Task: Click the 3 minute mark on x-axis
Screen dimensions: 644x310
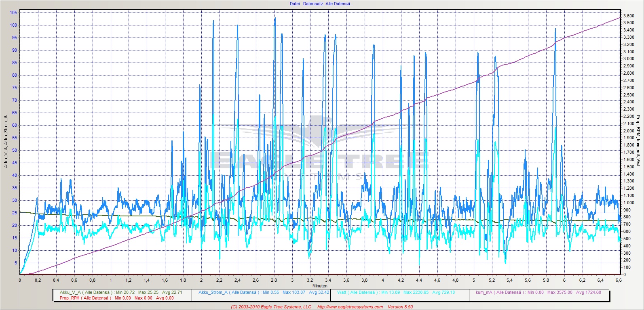Action: 292,280
